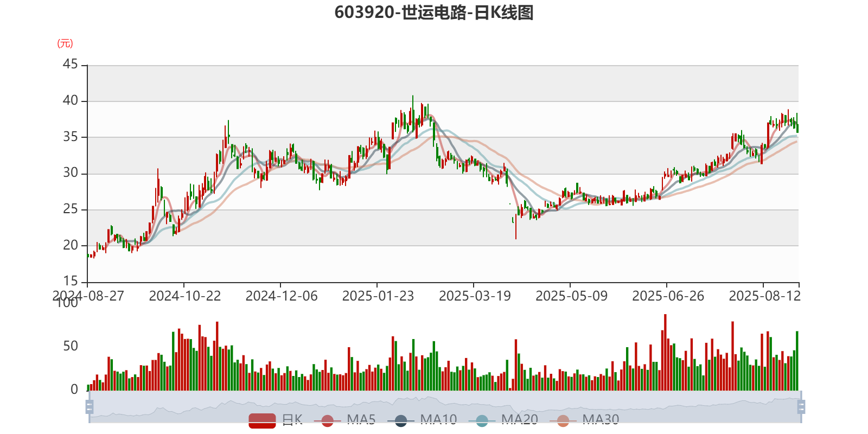Grab the left data zoom handle
This screenshot has width=868, height=434.
pyautogui.click(x=90, y=407)
